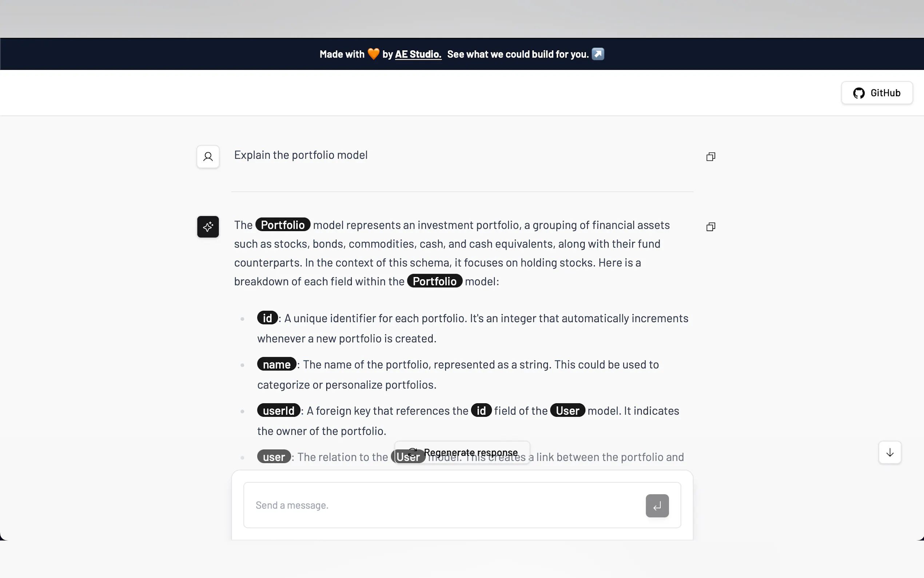Open the GitHub repository button
The image size is (924, 578).
point(877,93)
